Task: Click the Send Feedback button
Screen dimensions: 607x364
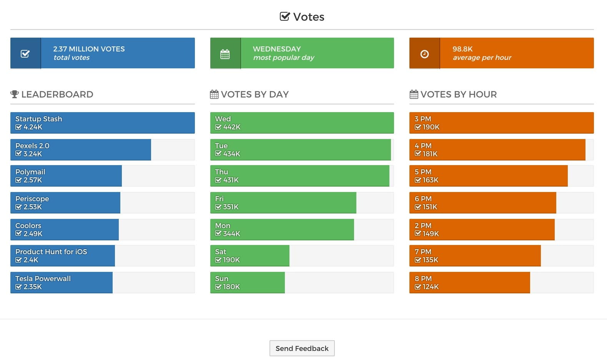Action: (302, 348)
